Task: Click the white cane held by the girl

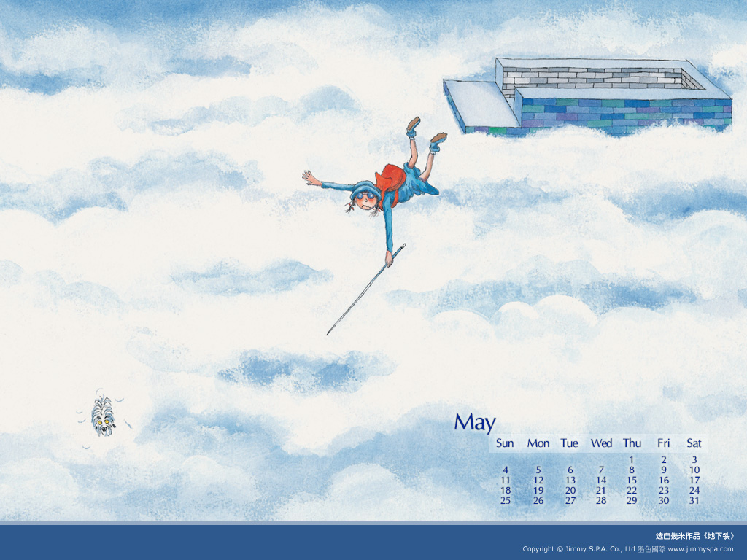Action: tap(365, 292)
